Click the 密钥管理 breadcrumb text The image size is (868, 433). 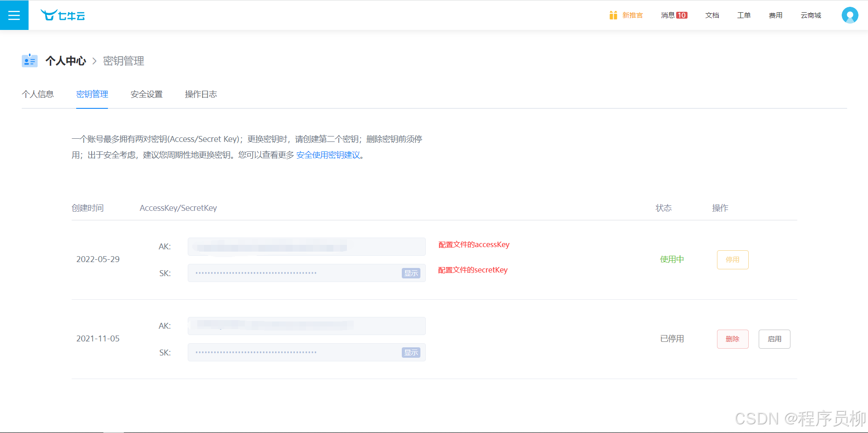(x=123, y=61)
